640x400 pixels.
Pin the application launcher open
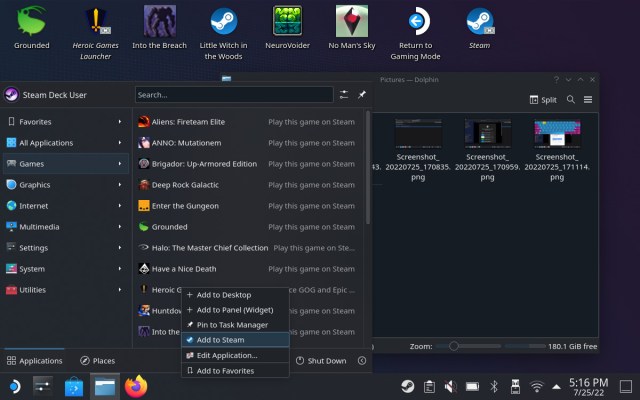(x=362, y=95)
